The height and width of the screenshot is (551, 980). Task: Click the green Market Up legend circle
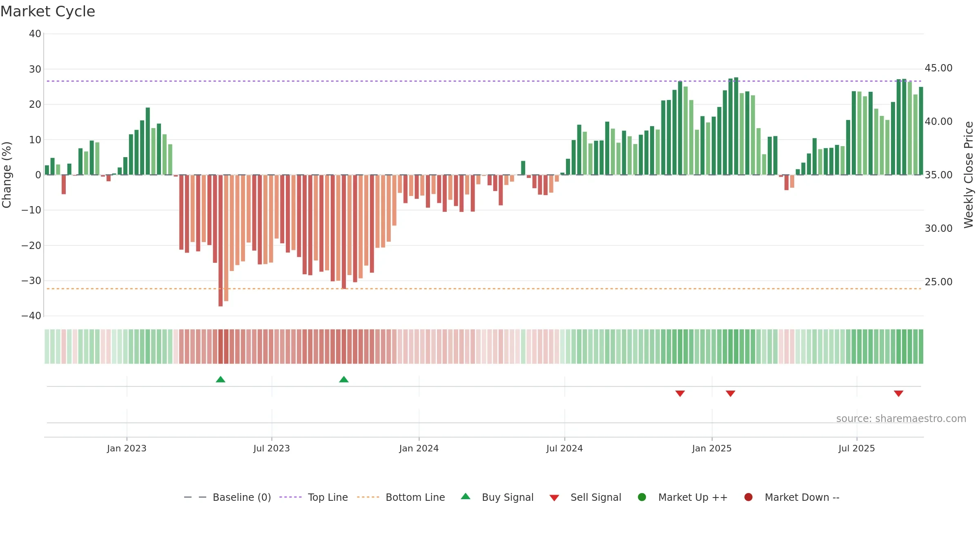pyautogui.click(x=642, y=497)
